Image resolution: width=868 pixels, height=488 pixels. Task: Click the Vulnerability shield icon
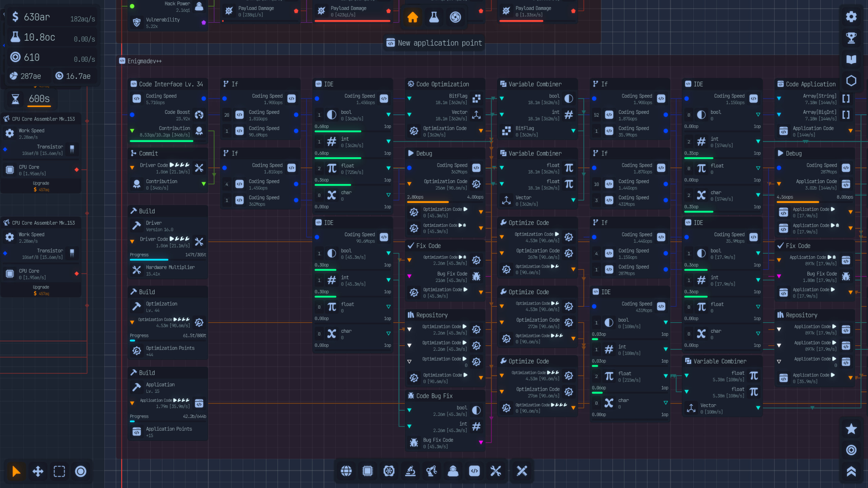[x=137, y=22]
